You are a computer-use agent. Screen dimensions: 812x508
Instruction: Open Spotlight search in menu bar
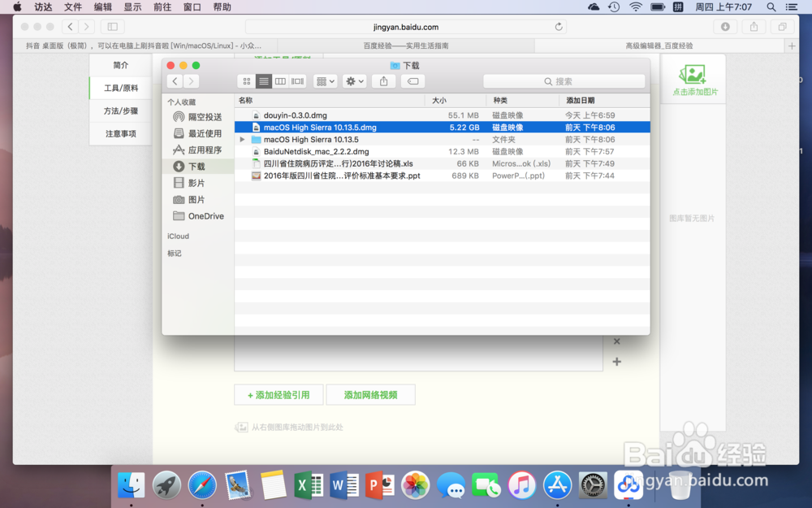[x=771, y=7]
